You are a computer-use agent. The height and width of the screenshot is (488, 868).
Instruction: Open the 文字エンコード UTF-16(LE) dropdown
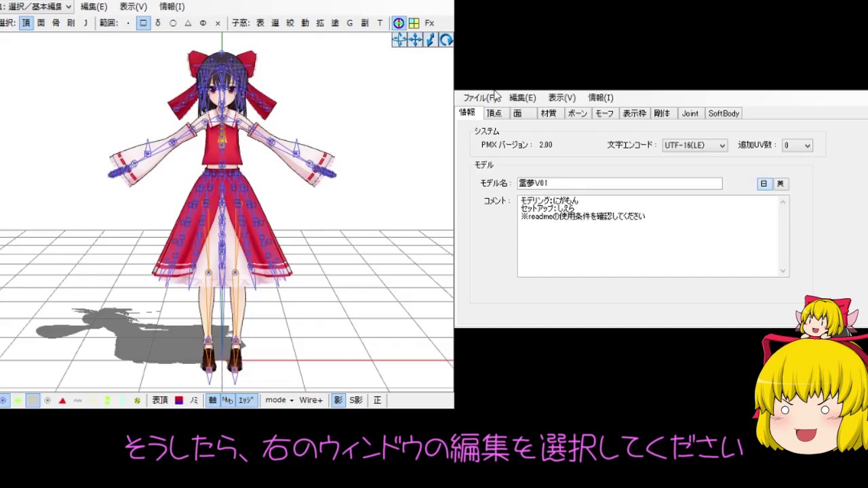click(694, 146)
